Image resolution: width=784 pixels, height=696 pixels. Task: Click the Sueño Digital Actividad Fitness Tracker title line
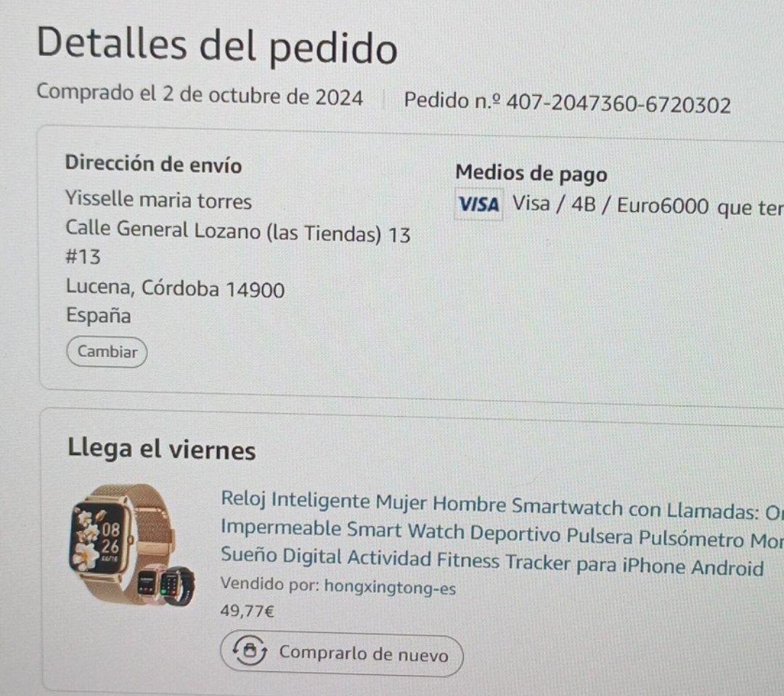click(492, 562)
